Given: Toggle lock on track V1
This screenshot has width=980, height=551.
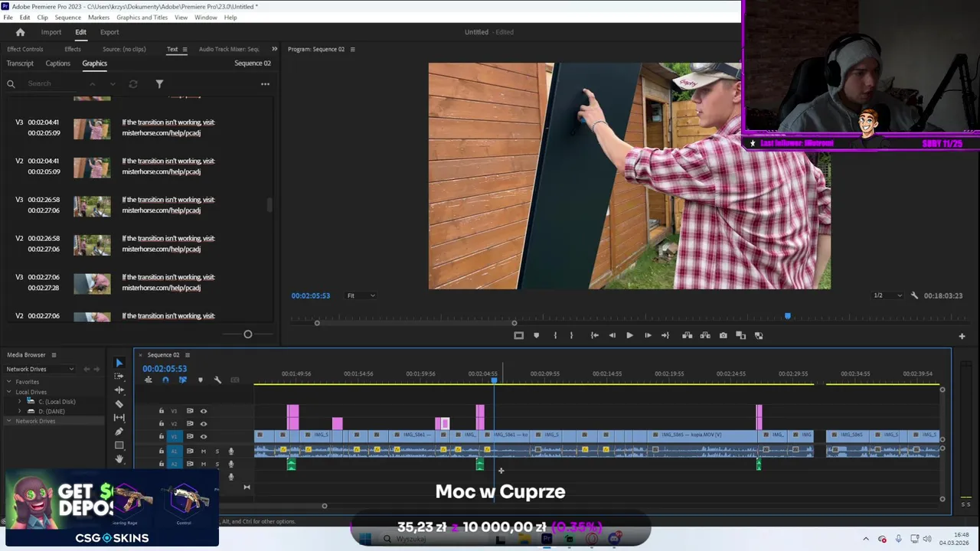Looking at the screenshot, I should (161, 437).
